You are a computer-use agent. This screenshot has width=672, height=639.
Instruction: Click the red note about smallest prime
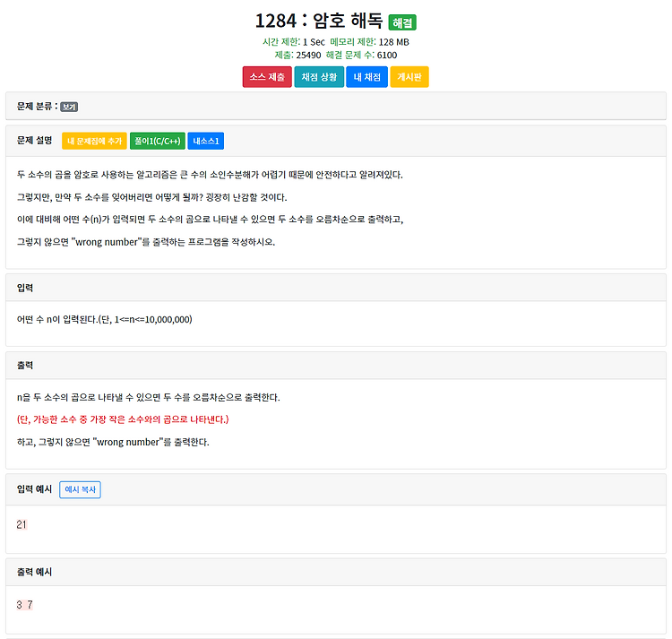point(123,419)
